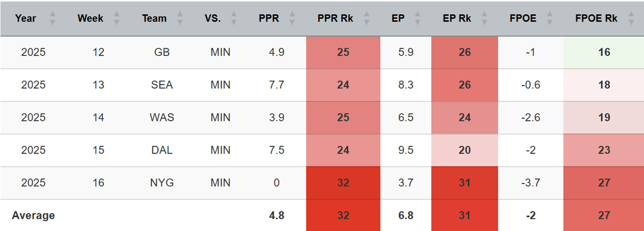Select the GB team cell
This screenshot has height=231, width=644.
coord(162,52)
